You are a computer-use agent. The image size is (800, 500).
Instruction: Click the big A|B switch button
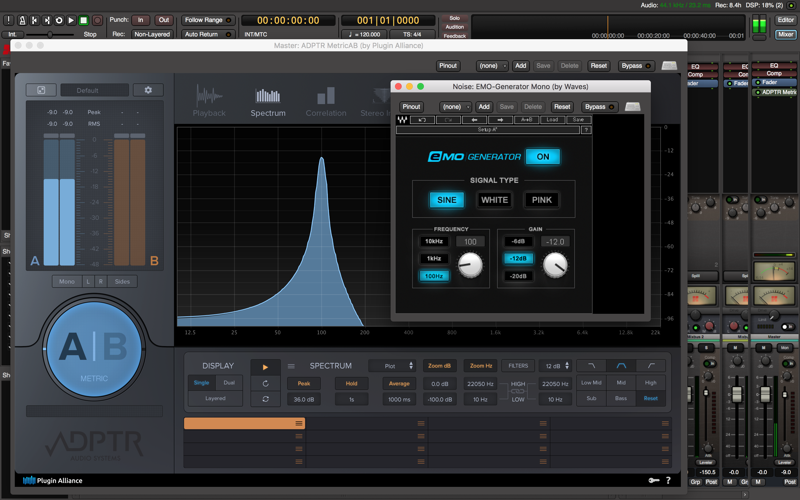(94, 349)
